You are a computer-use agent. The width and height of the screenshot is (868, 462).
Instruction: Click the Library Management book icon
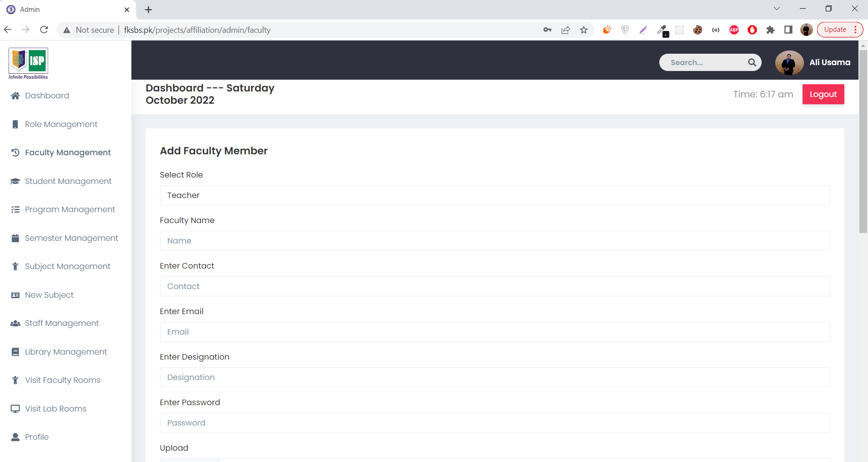tap(15, 352)
